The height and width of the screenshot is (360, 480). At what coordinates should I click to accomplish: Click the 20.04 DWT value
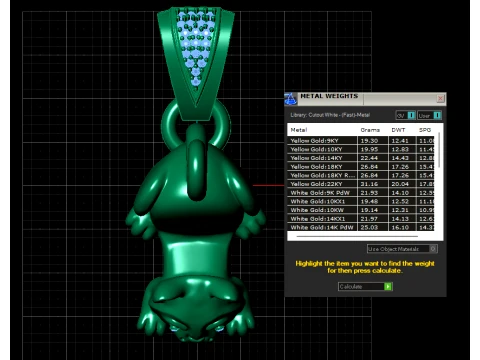click(x=400, y=184)
